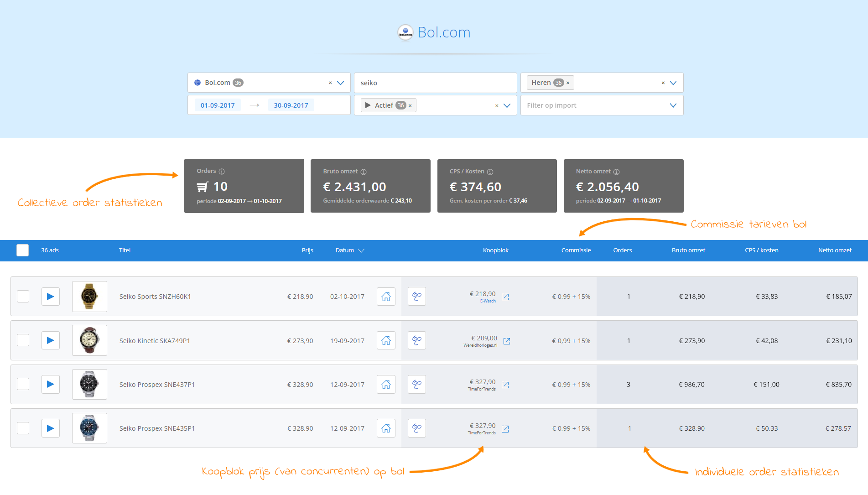Open external link for SNE435P1 TimeForTrends price

click(x=505, y=429)
